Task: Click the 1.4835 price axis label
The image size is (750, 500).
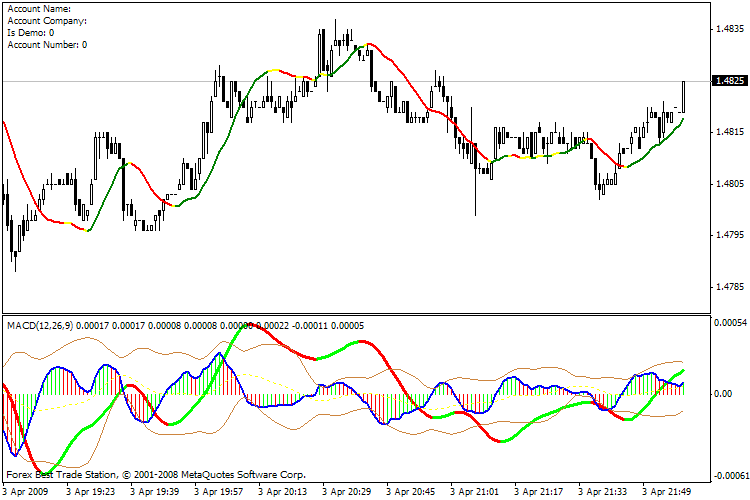Action: [x=729, y=29]
